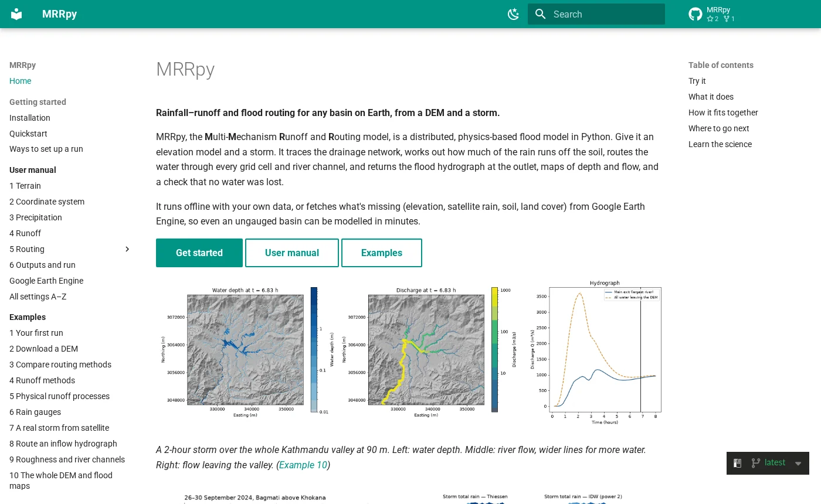Click the MRRpy logo icon in header
The width and height of the screenshot is (821, 504).
[x=16, y=14]
